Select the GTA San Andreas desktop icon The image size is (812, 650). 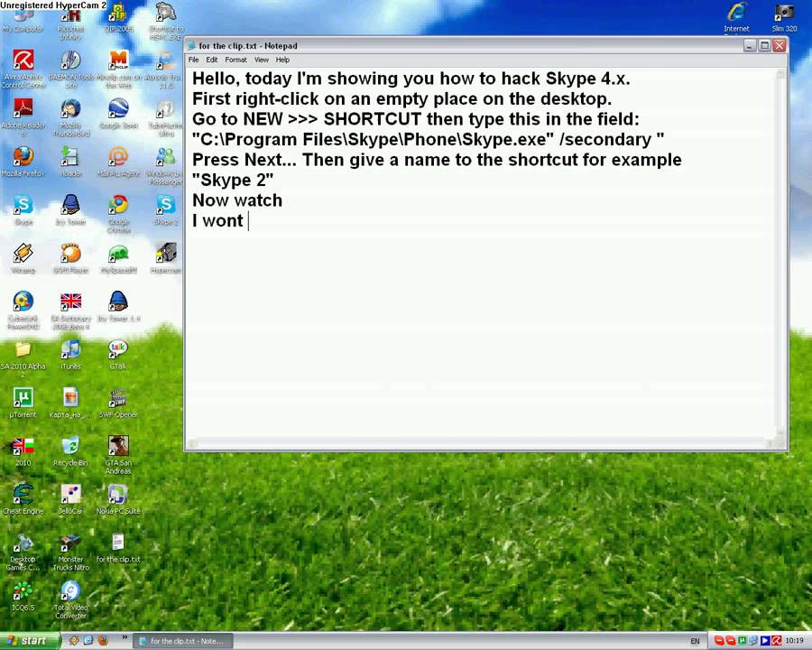pyautogui.click(x=118, y=455)
